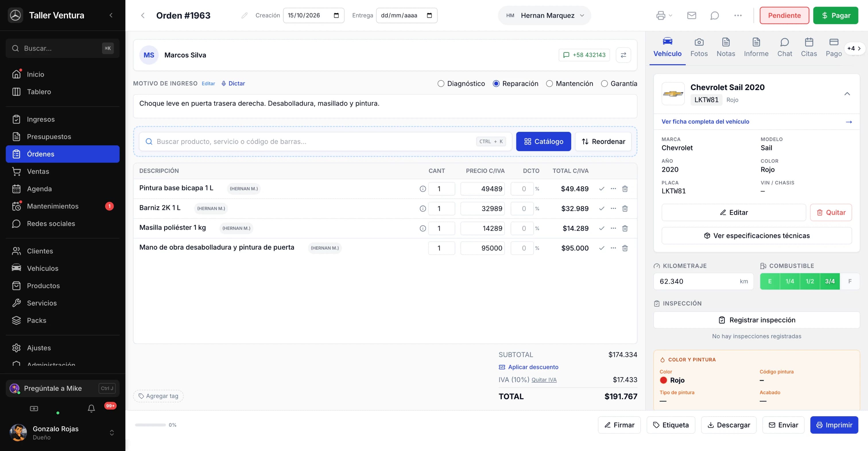Click info icon on Pintura base bicapa row

423,189
